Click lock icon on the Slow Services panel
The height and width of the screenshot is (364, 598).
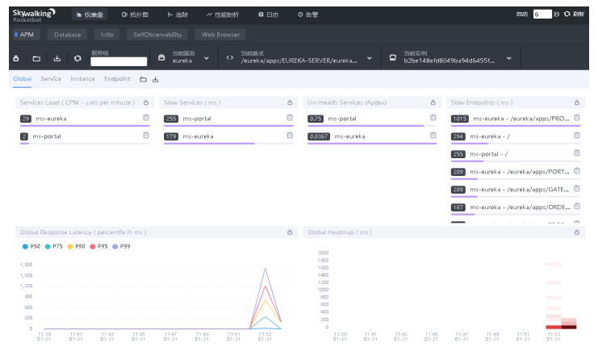pos(290,103)
